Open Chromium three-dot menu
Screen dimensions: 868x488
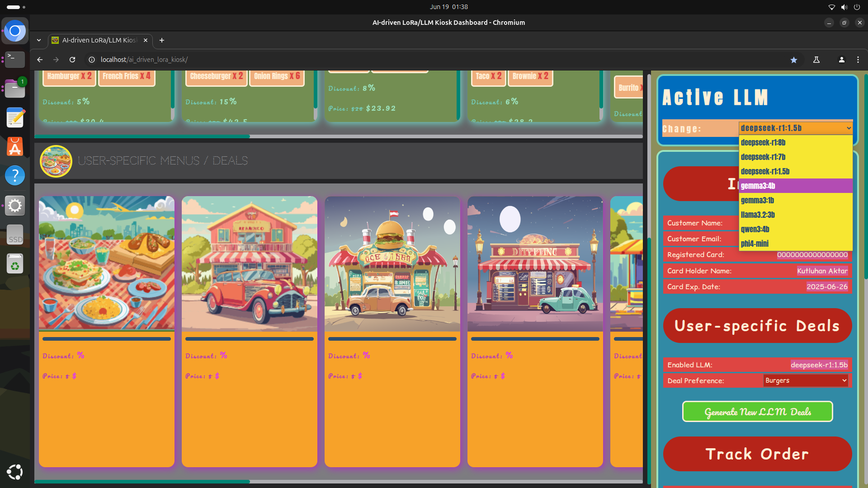[x=858, y=60]
